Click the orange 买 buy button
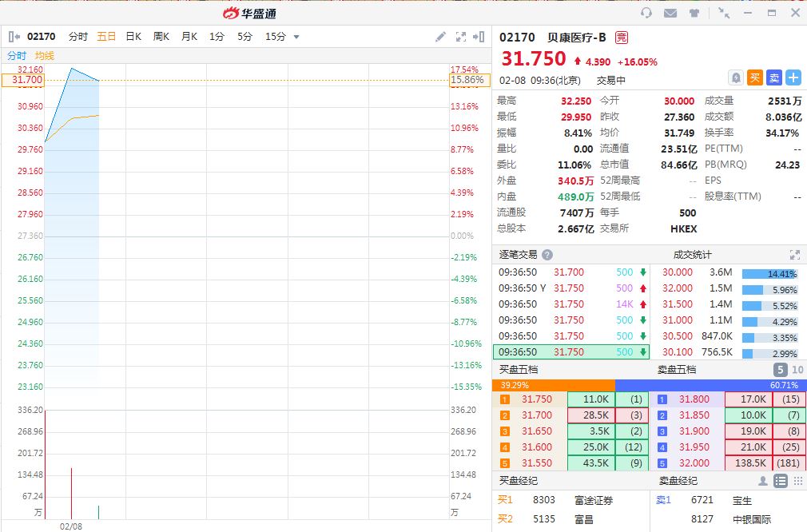The width and height of the screenshot is (807, 532). click(755, 77)
